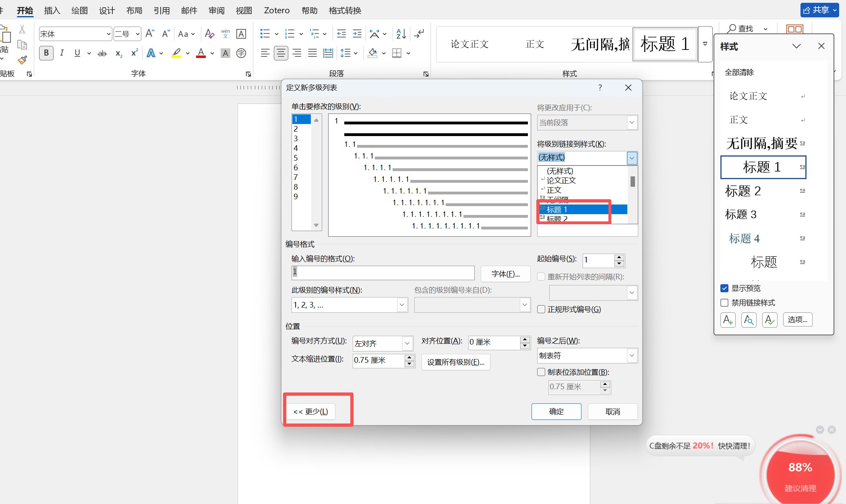Click the Manage Styles icon in the Styles pane
Image resolution: width=846 pixels, height=504 pixels.
769,320
